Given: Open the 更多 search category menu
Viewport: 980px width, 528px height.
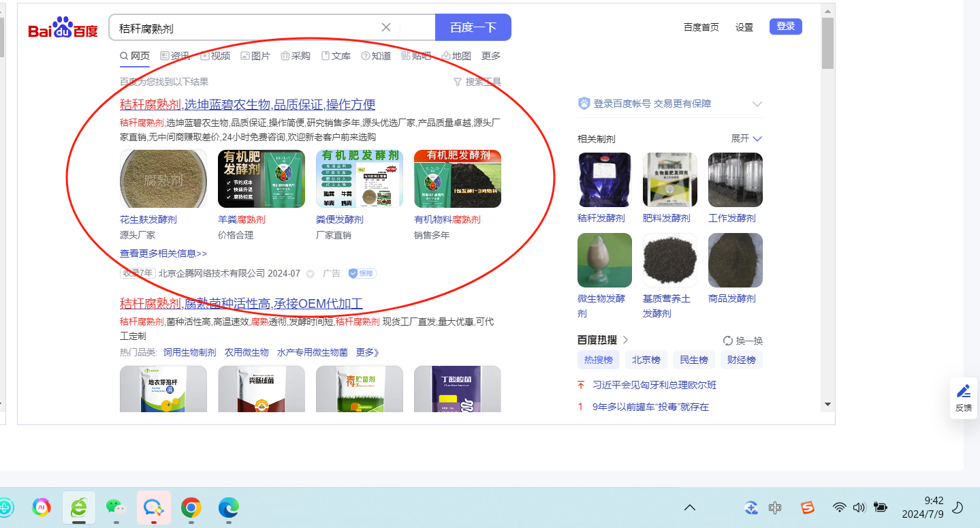Looking at the screenshot, I should click(491, 56).
